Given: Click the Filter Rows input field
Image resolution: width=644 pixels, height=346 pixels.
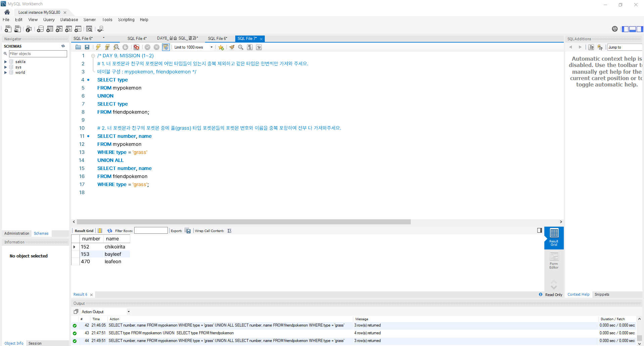Looking at the screenshot, I should 151,230.
